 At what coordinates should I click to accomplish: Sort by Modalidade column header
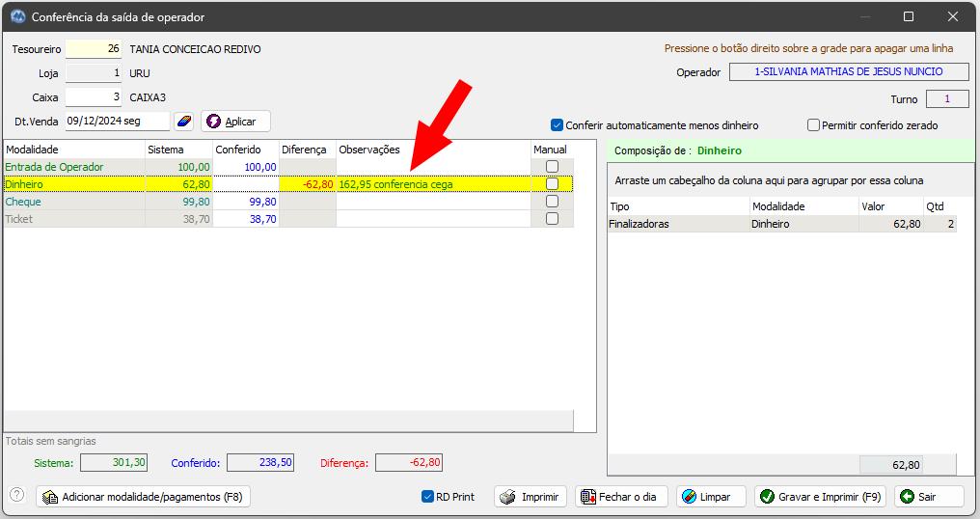[73, 150]
